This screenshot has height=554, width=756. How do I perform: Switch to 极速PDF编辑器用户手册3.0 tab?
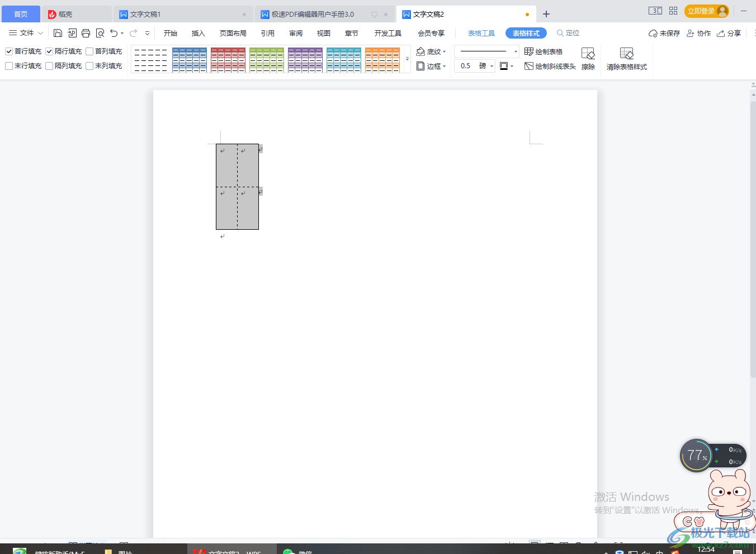pos(324,15)
